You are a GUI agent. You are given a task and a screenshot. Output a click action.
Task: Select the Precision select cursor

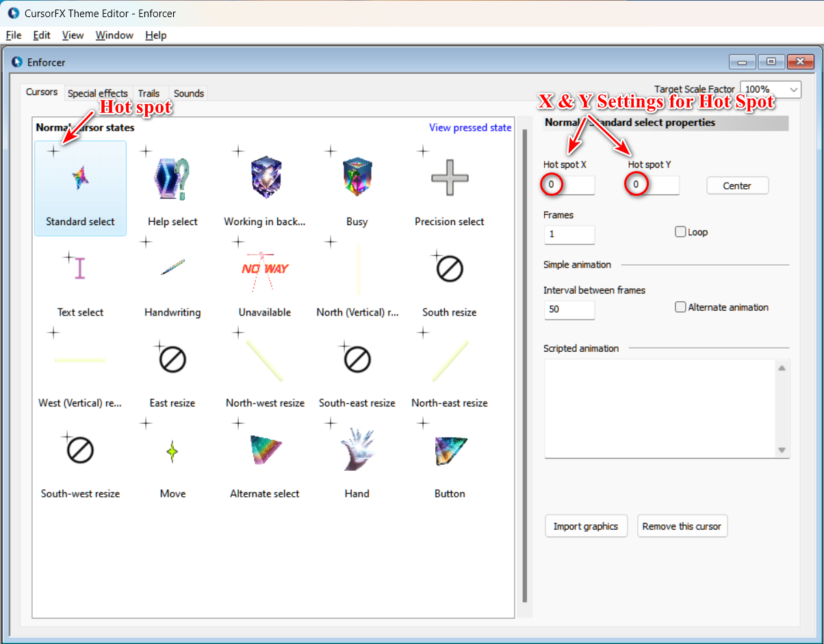click(x=450, y=188)
